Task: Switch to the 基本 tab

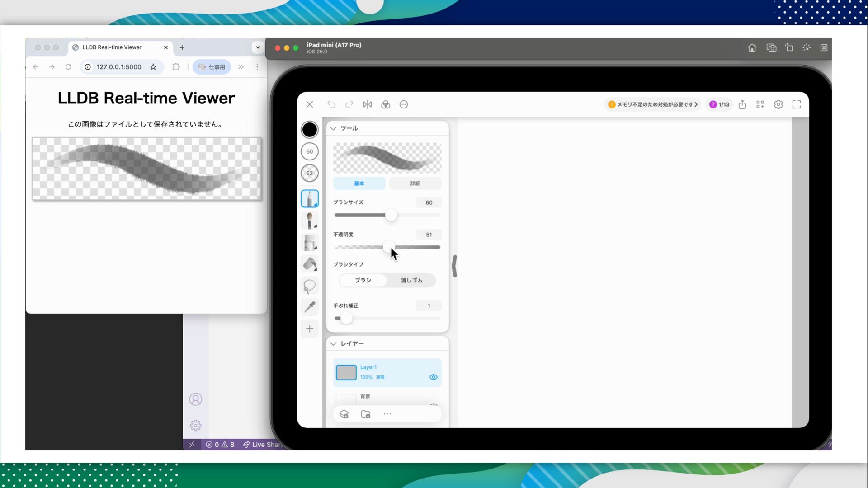Action: pos(359,183)
